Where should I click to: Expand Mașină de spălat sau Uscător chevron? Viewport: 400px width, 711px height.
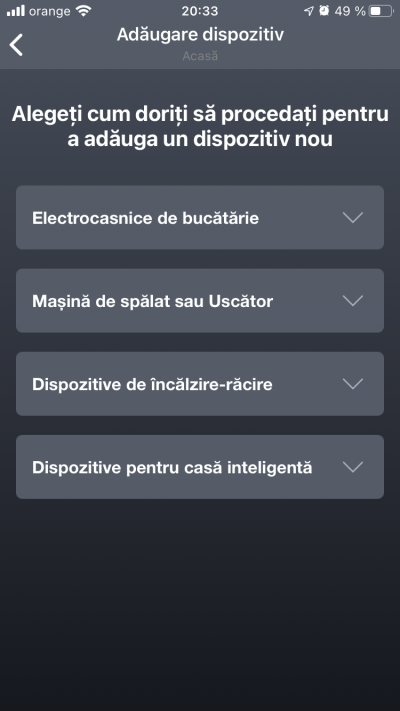coord(353,301)
